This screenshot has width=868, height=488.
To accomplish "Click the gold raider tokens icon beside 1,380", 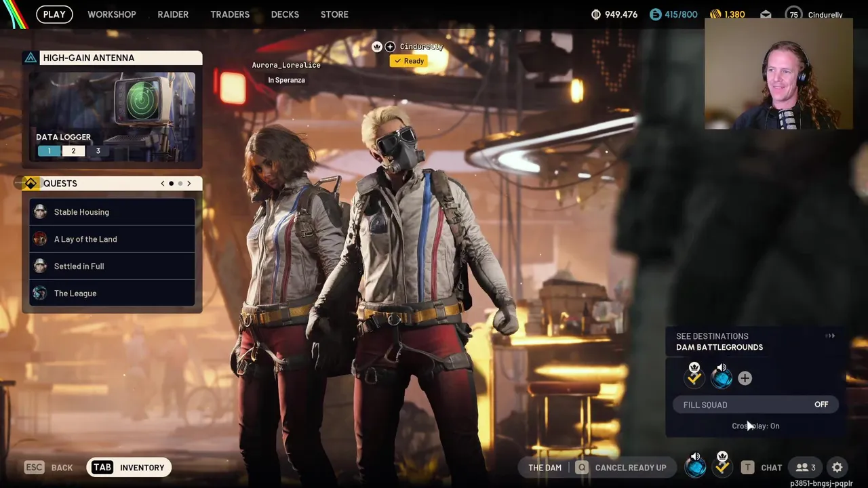I will click(715, 14).
